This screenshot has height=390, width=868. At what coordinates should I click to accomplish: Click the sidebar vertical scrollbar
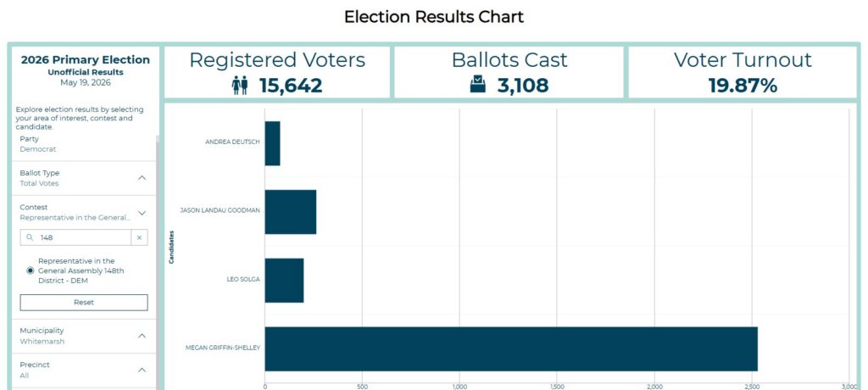tap(158, 260)
